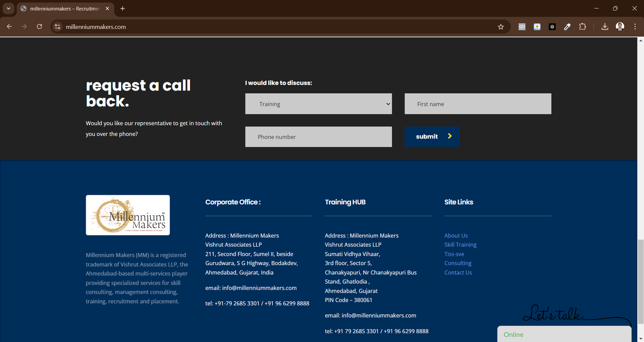The height and width of the screenshot is (342, 644).
Task: Go back to the previous page
Action: [9, 27]
